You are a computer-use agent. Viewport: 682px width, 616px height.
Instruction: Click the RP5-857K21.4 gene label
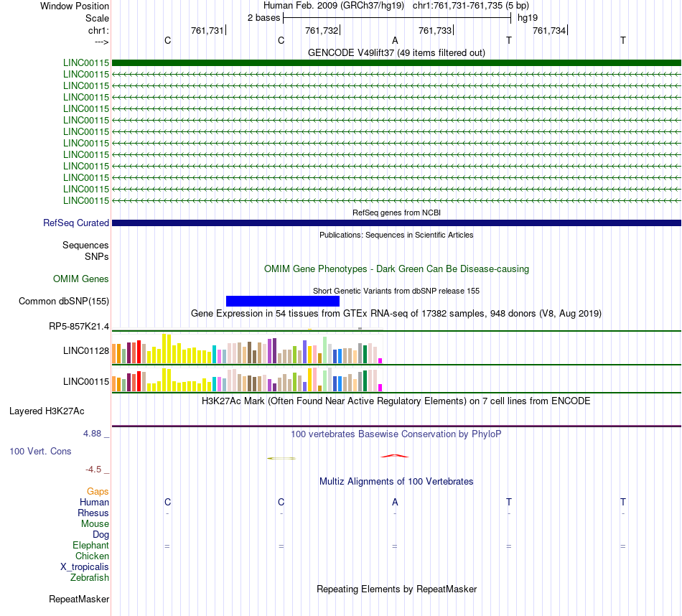coord(79,326)
